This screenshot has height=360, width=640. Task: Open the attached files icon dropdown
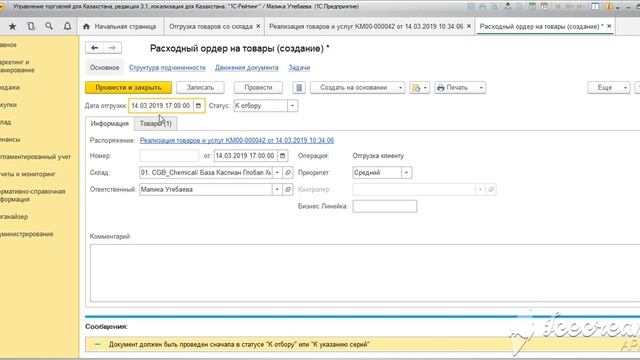420,88
